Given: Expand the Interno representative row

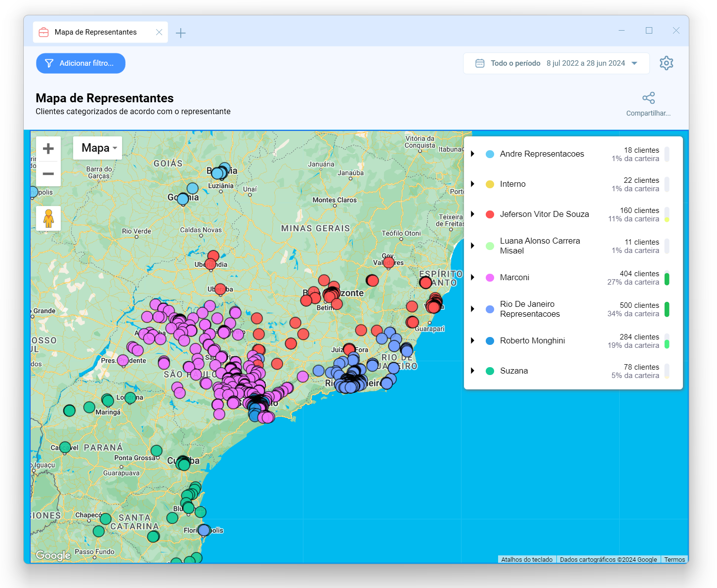Looking at the screenshot, I should [x=472, y=184].
